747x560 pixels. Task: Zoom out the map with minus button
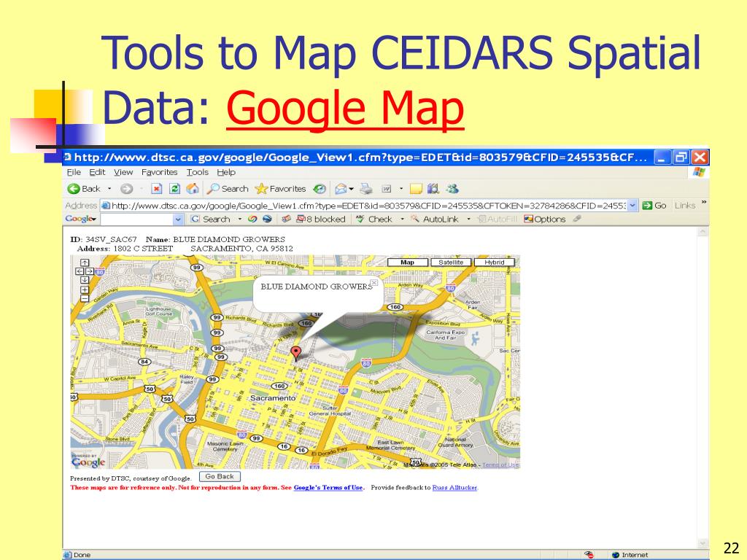[85, 298]
